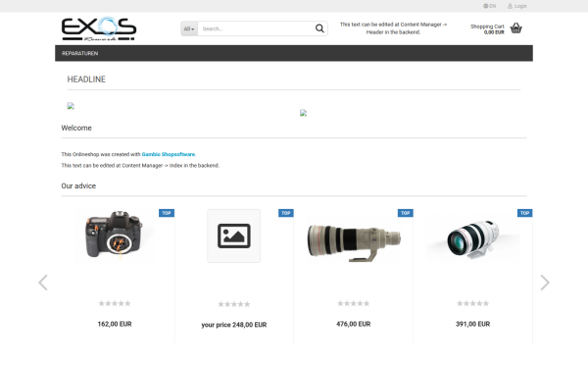The width and height of the screenshot is (588, 368).
Task: Click the your price 248,00 EUR text
Action: tap(233, 325)
